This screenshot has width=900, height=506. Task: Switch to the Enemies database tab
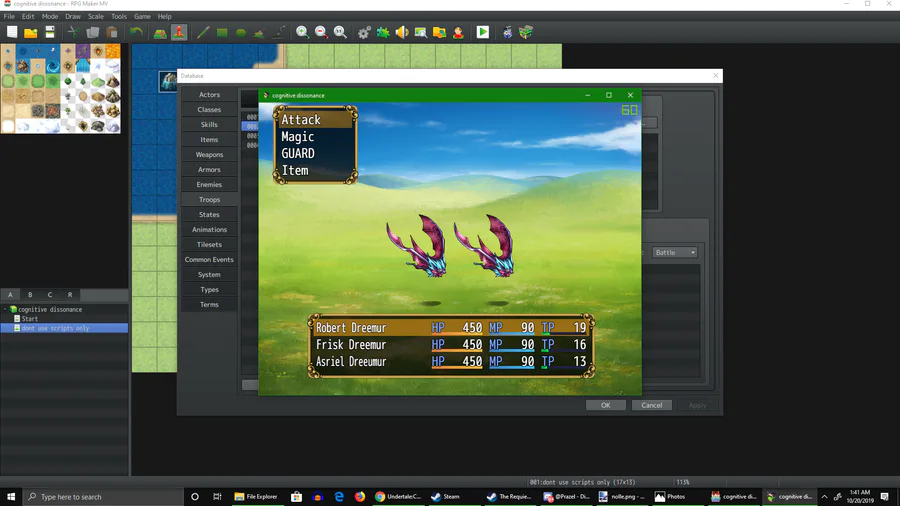209,185
